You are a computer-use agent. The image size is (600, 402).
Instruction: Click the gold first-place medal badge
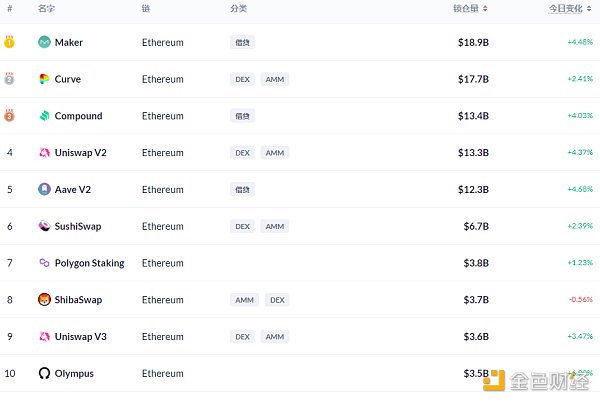click(9, 41)
